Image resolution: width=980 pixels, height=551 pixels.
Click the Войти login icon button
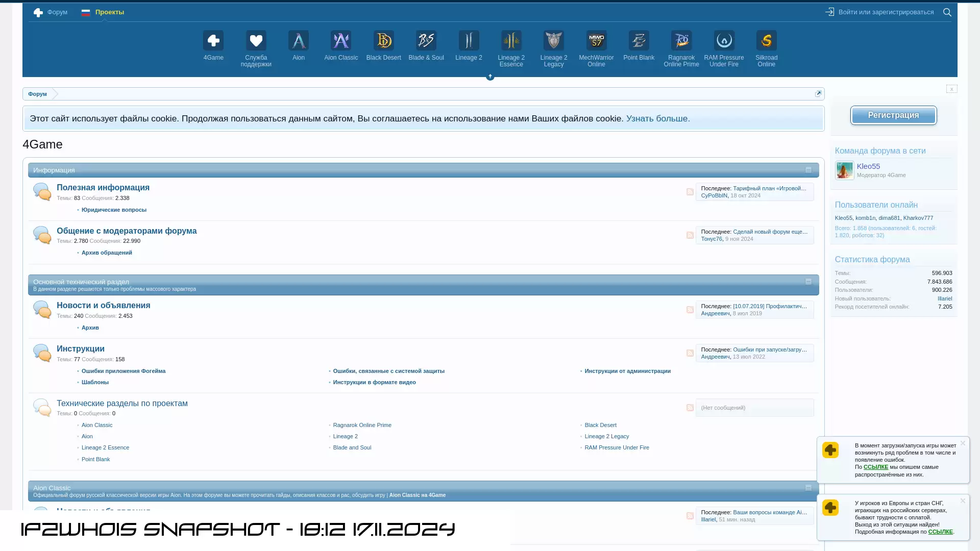pyautogui.click(x=829, y=11)
